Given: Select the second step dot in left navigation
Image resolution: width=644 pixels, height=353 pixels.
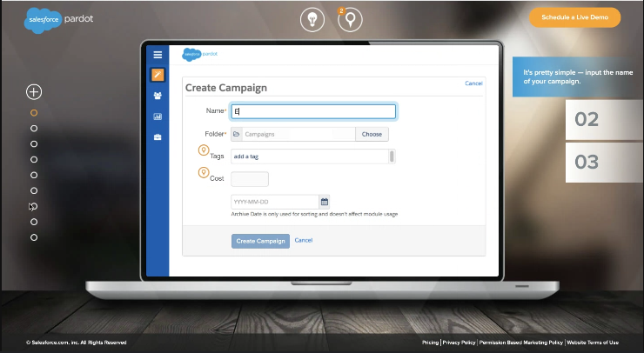Looking at the screenshot, I should pyautogui.click(x=34, y=129).
